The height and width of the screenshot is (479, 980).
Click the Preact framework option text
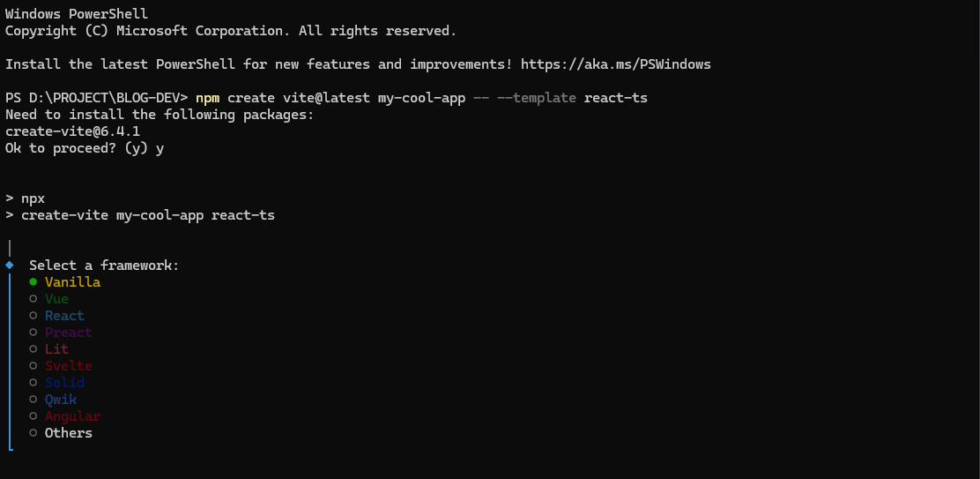point(69,333)
